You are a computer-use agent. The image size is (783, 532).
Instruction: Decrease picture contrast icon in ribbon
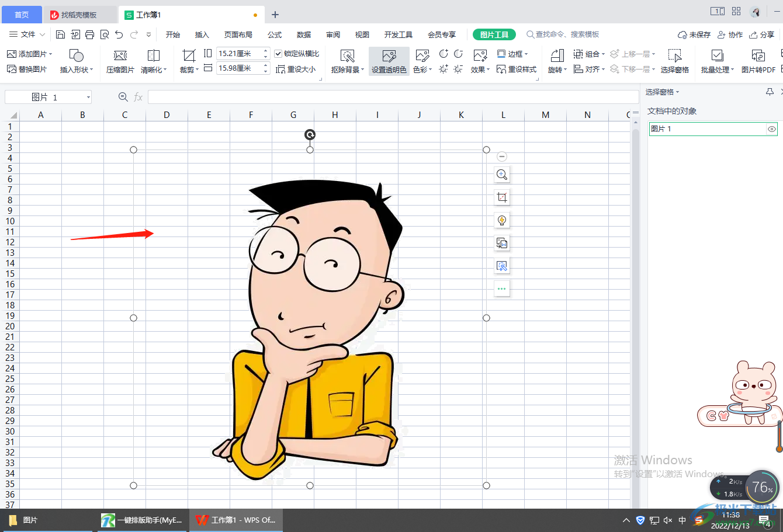click(x=459, y=54)
